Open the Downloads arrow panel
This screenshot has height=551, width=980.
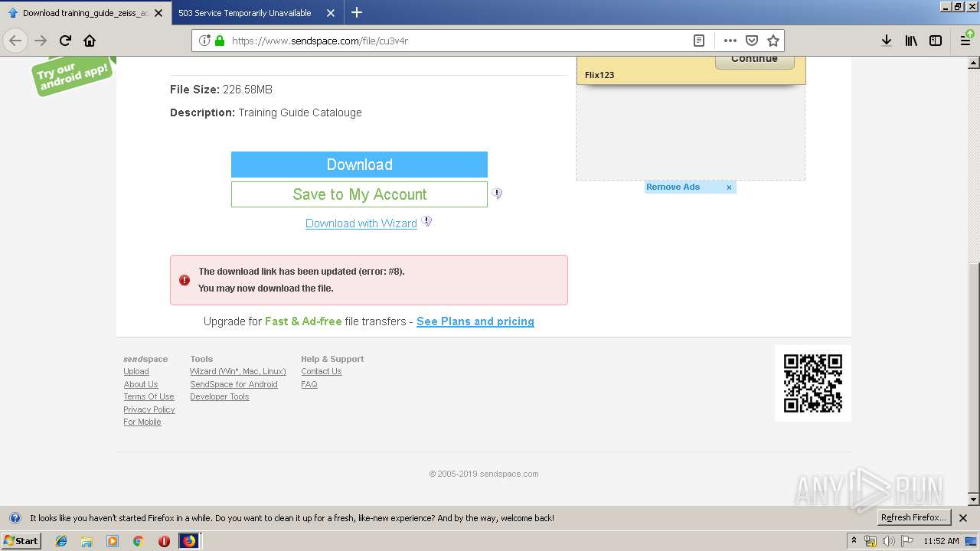(x=886, y=41)
